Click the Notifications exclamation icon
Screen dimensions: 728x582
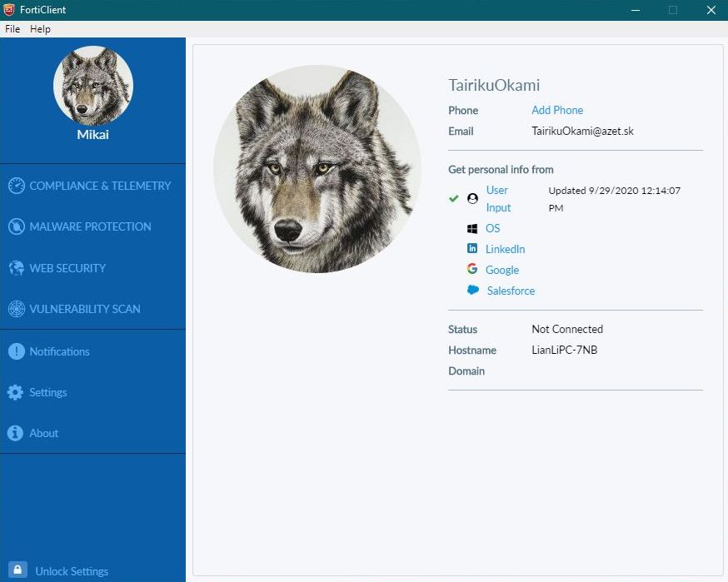pos(17,351)
